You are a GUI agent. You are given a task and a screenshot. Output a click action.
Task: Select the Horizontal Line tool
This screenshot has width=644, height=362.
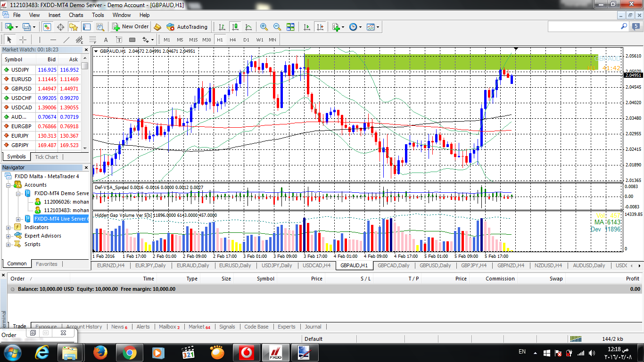tap(53, 40)
